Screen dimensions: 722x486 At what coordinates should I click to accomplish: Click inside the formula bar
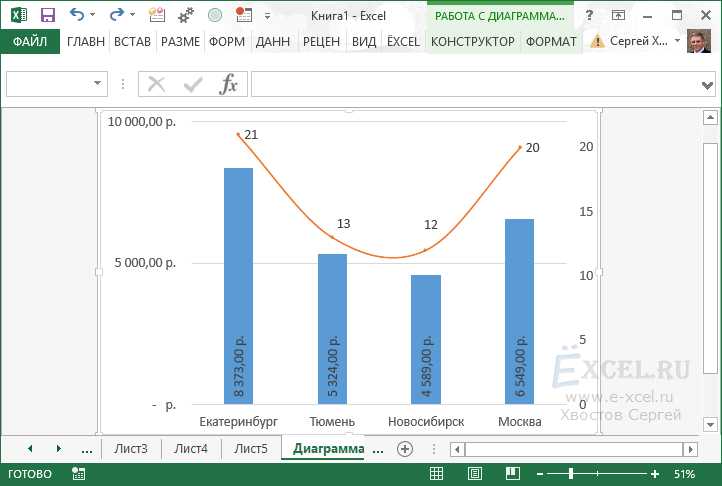tap(474, 84)
